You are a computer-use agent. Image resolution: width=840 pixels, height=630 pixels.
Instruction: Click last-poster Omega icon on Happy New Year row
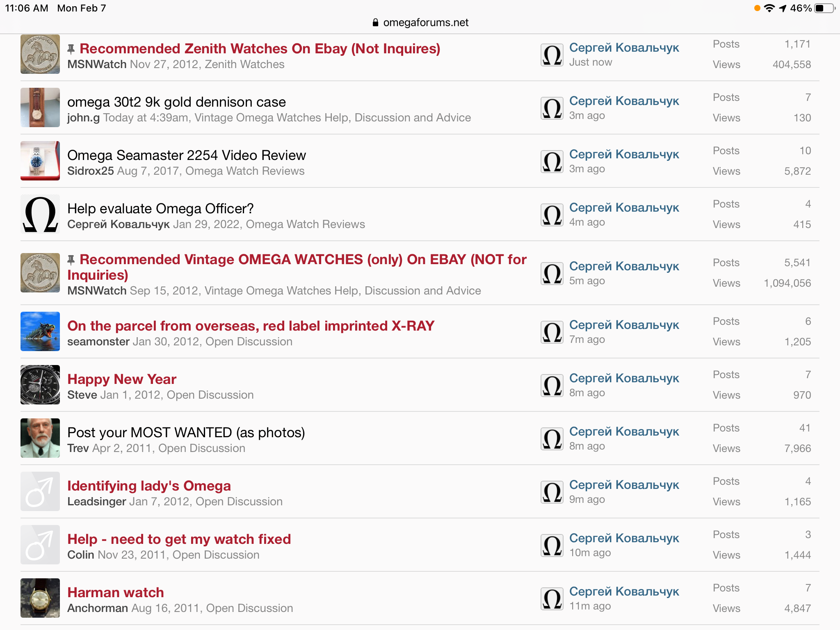(552, 386)
